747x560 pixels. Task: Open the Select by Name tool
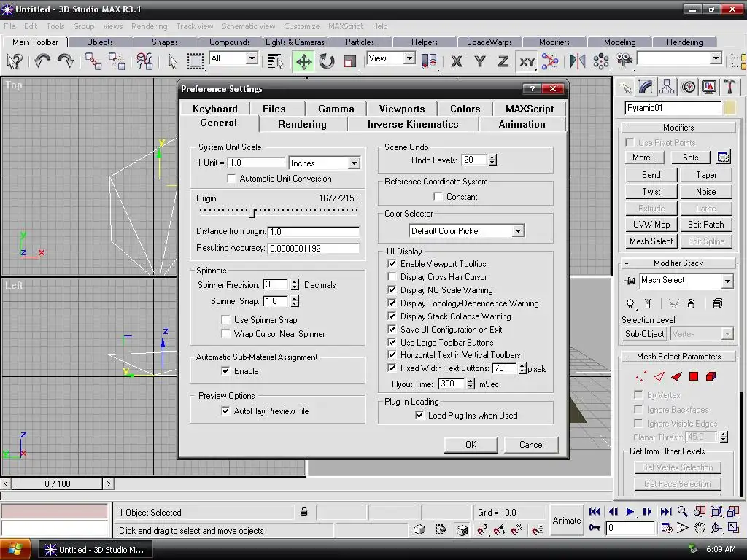275,61
